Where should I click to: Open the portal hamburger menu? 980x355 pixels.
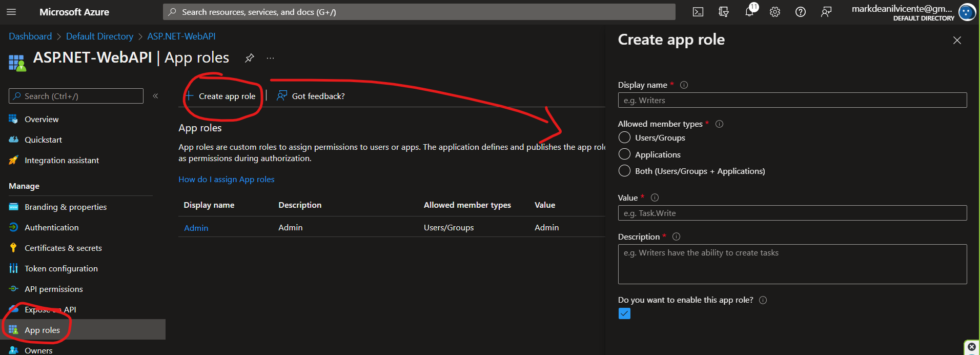point(11,12)
